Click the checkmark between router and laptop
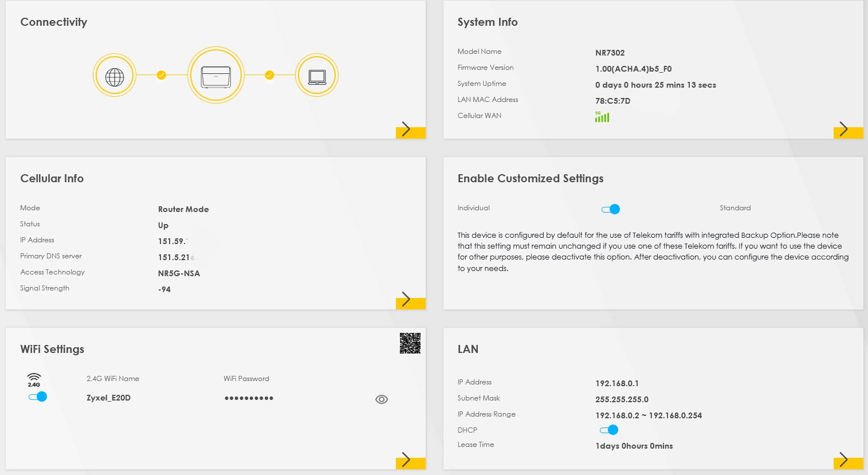The image size is (868, 475). click(269, 75)
